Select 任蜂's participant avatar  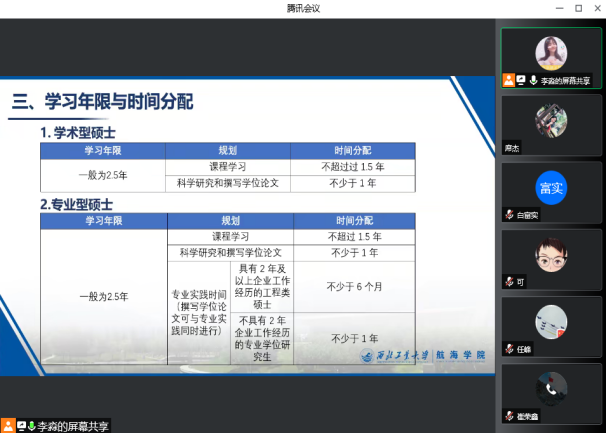click(552, 321)
